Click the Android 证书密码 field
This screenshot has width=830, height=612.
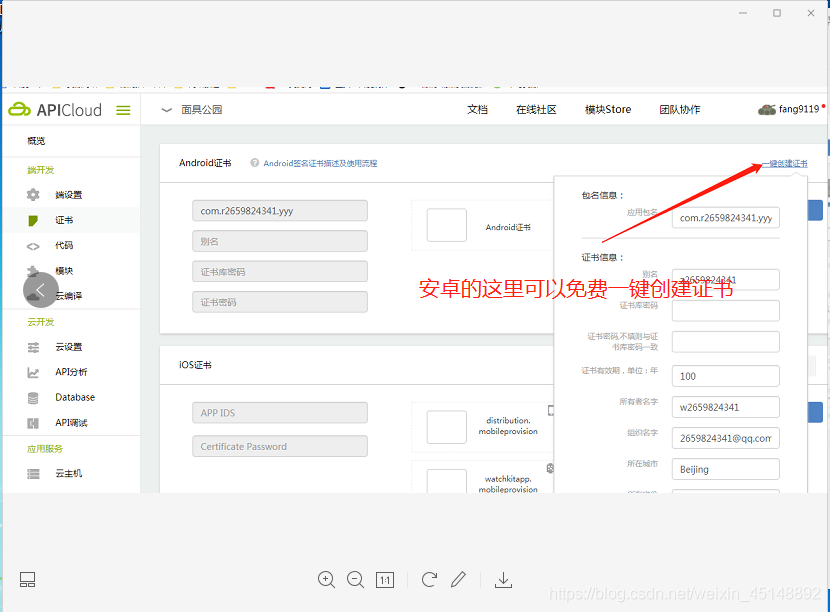280,302
